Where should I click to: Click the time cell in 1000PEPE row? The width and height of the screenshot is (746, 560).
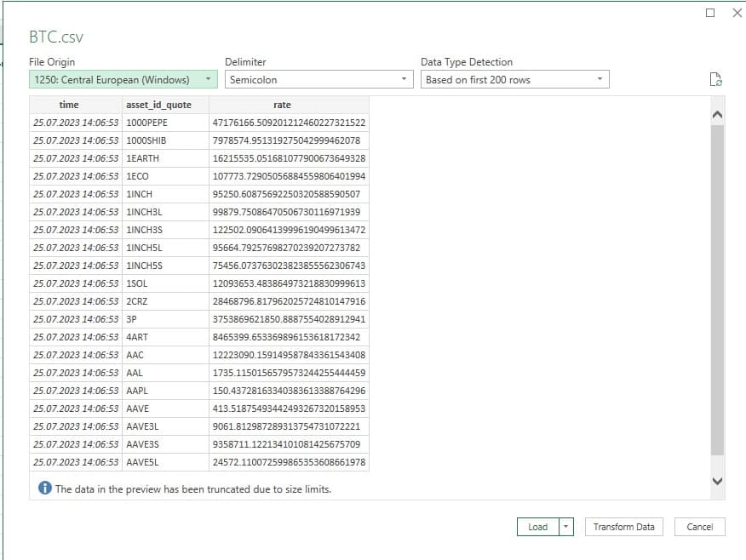tap(76, 123)
